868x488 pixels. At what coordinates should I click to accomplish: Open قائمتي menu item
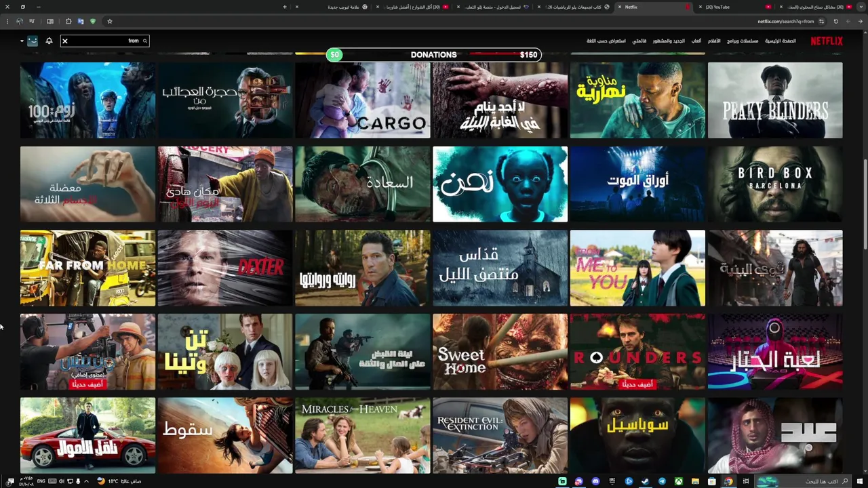coord(639,41)
